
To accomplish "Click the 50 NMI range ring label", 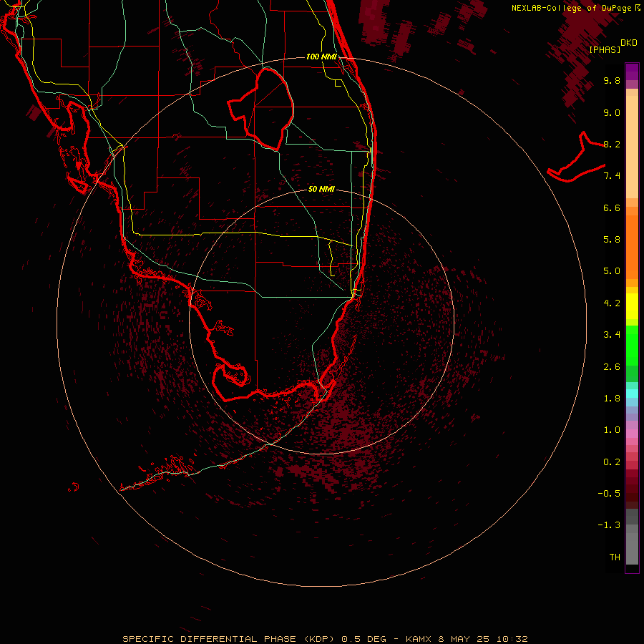I will (321, 189).
